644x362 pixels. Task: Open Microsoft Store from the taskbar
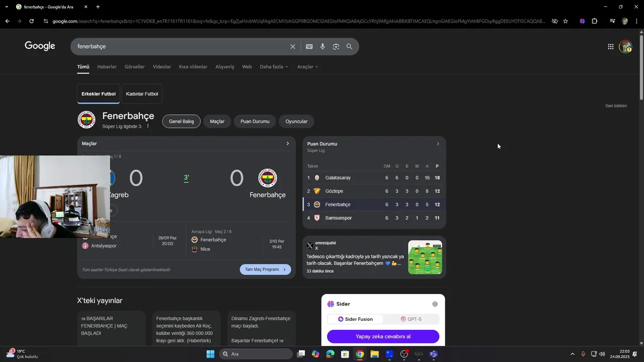[345, 354]
